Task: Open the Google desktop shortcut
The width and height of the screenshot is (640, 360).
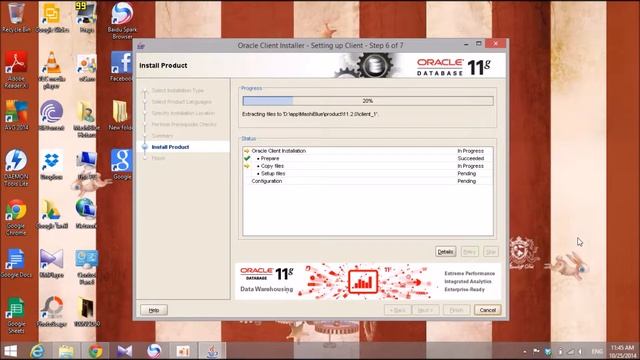Action: pos(122,164)
